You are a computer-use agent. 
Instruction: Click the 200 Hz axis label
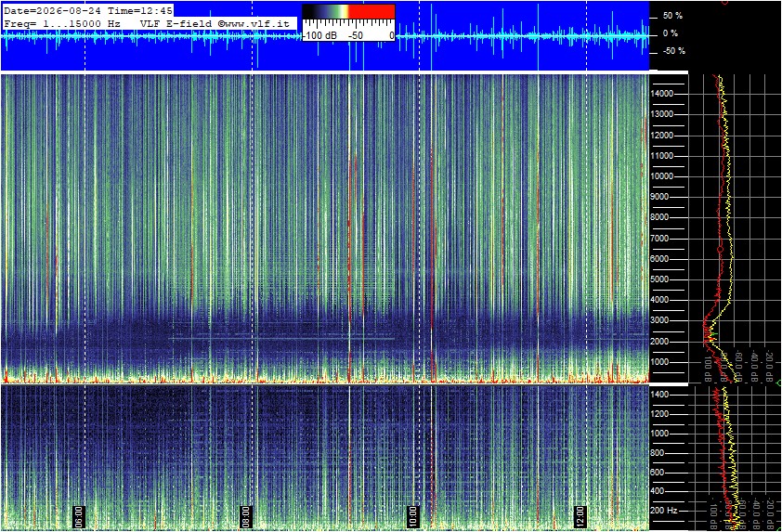click(x=664, y=511)
